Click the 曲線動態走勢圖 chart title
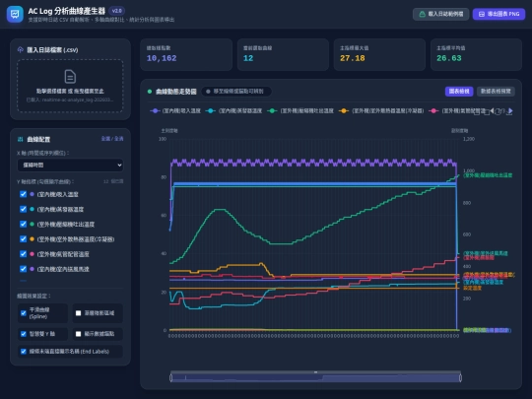 tap(176, 92)
